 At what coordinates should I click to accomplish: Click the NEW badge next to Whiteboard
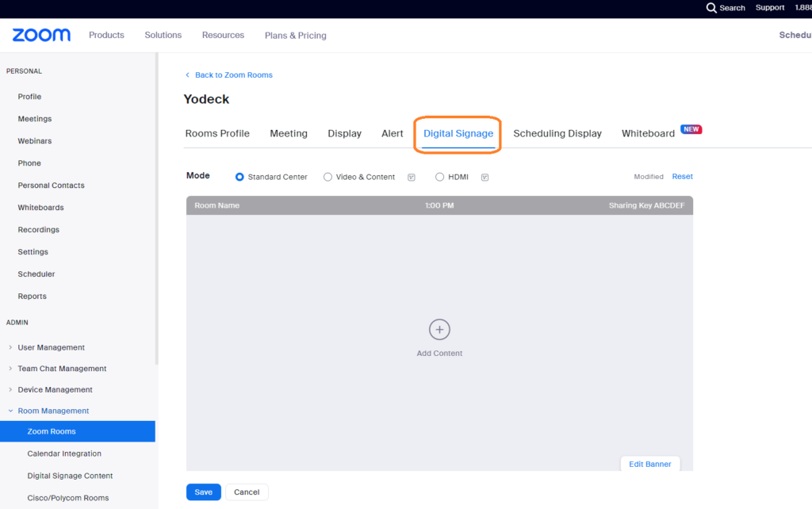[691, 128]
